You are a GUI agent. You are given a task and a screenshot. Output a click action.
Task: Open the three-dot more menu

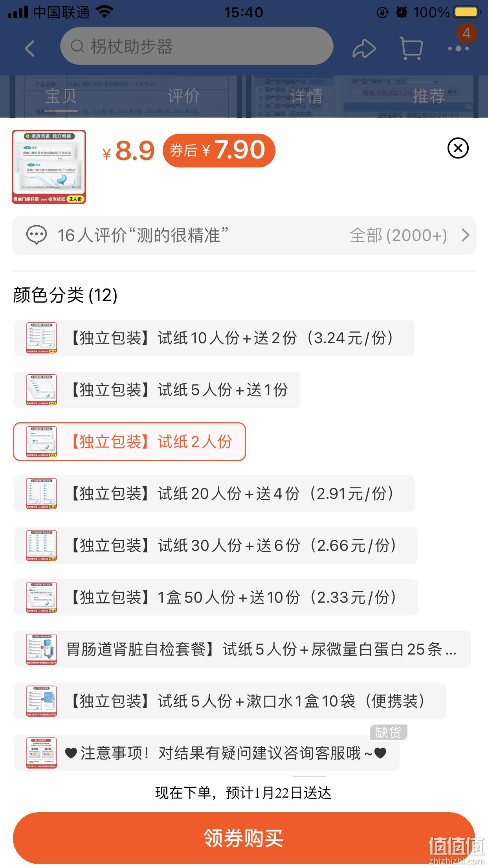click(x=459, y=49)
